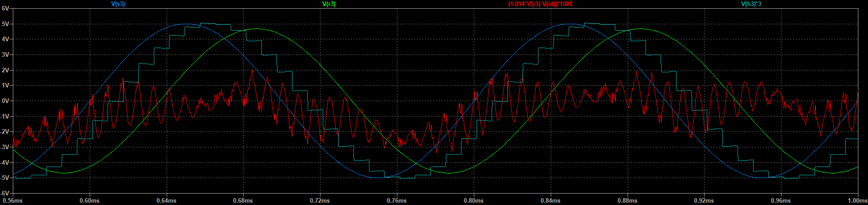Click the 3V vertical axis label

6,54
